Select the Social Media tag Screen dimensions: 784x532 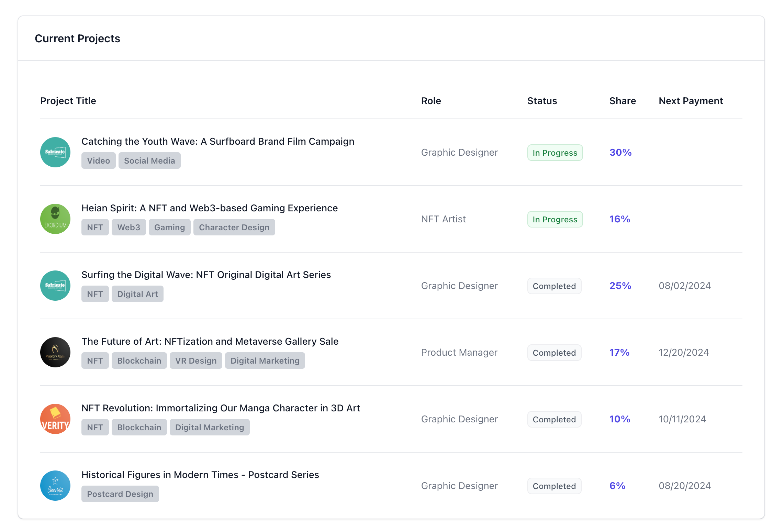pyautogui.click(x=149, y=160)
